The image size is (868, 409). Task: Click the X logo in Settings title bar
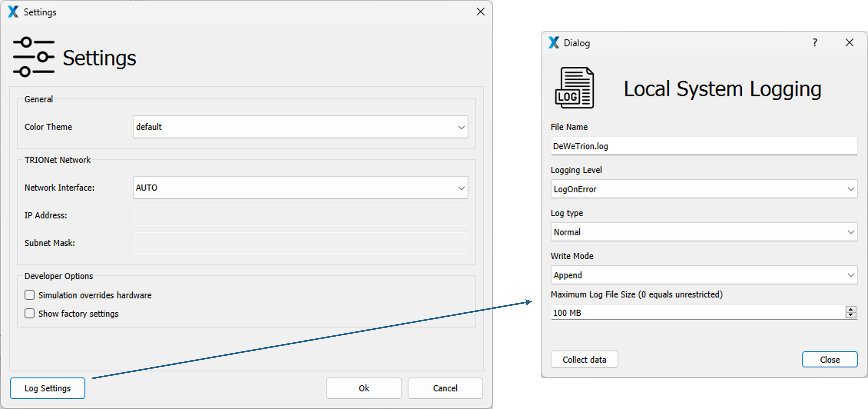(13, 12)
